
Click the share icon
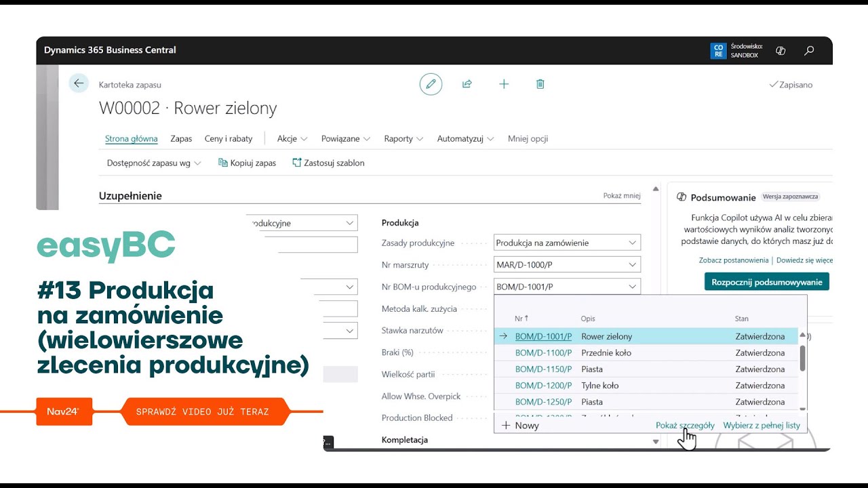point(467,84)
